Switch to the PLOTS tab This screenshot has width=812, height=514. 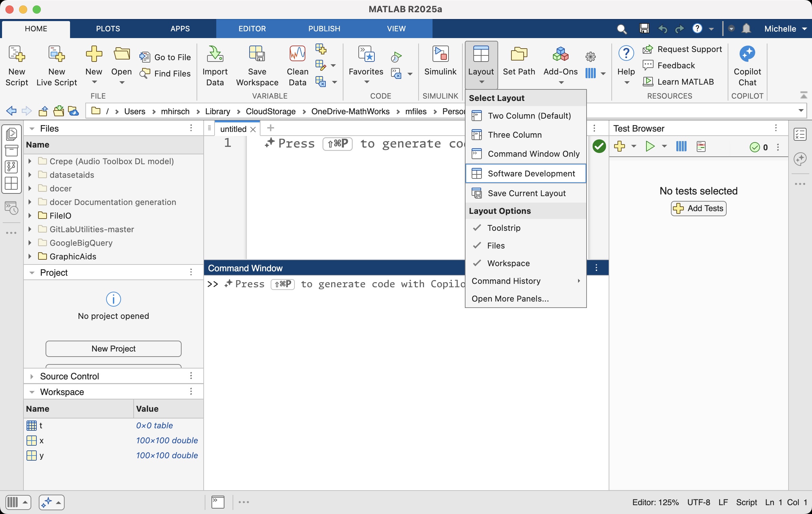pyautogui.click(x=108, y=29)
